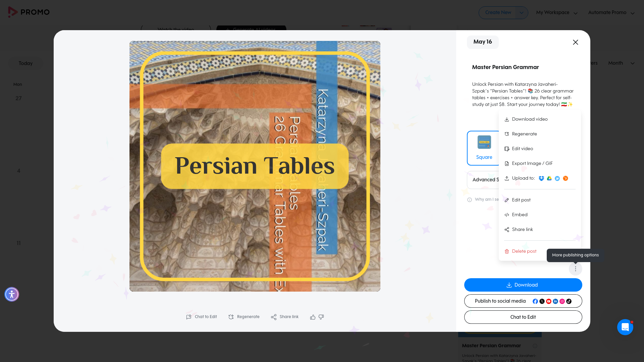Viewport: 644px width, 362px height.
Task: Click the Facebook icon in Publish button
Action: click(x=535, y=301)
